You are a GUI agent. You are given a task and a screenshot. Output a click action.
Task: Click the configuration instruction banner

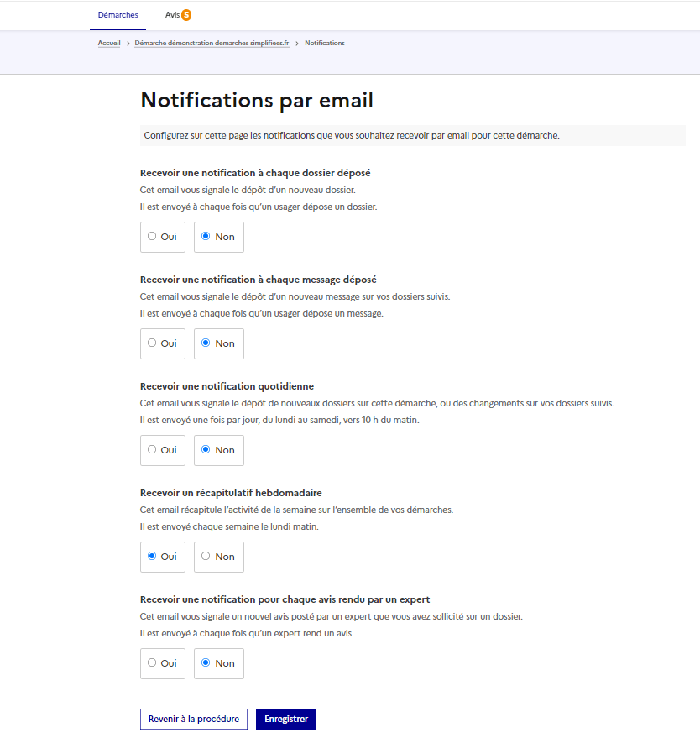pyautogui.click(x=412, y=135)
